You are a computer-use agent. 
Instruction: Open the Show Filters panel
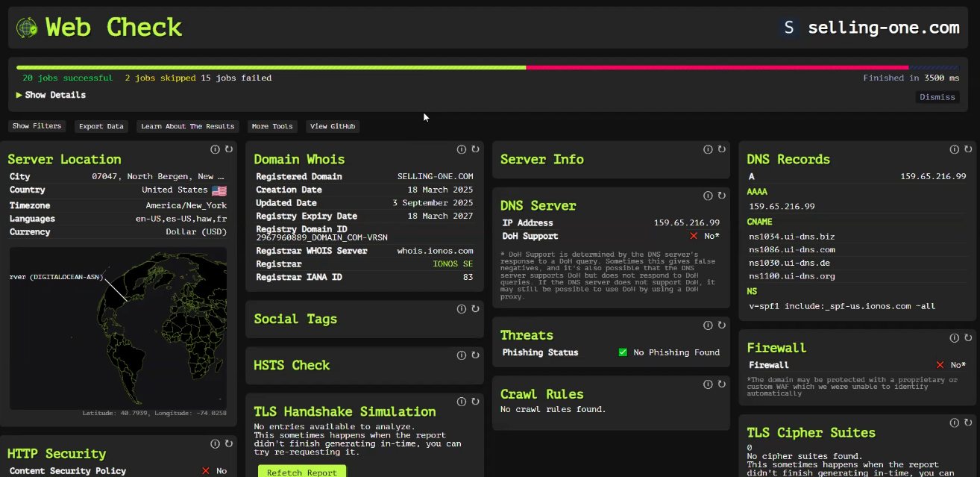pyautogui.click(x=37, y=126)
